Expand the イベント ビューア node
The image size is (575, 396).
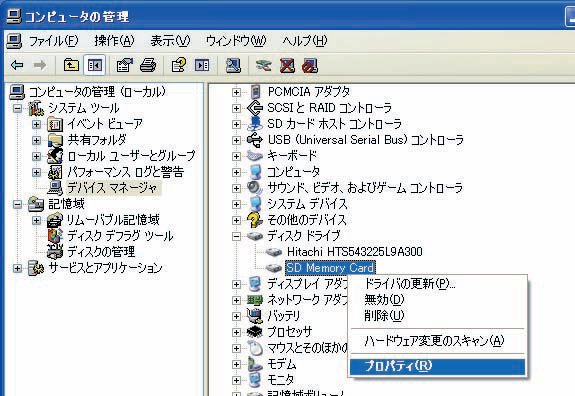point(36,124)
